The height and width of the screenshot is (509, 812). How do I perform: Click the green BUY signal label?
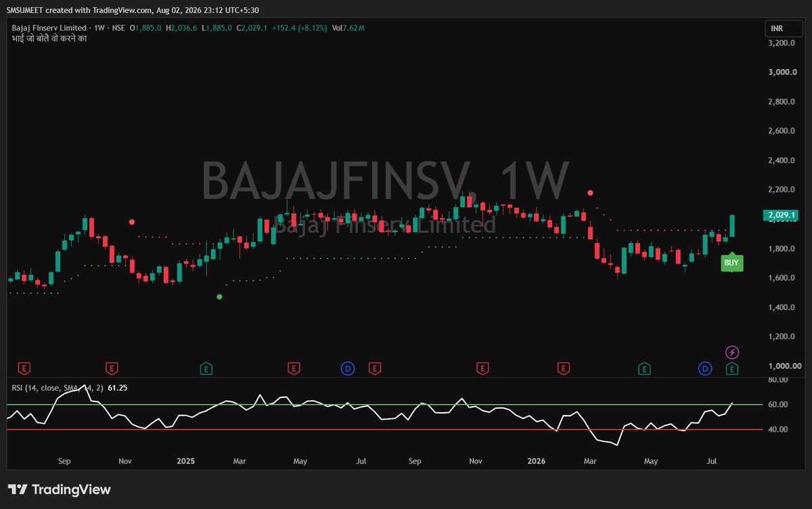pyautogui.click(x=731, y=262)
